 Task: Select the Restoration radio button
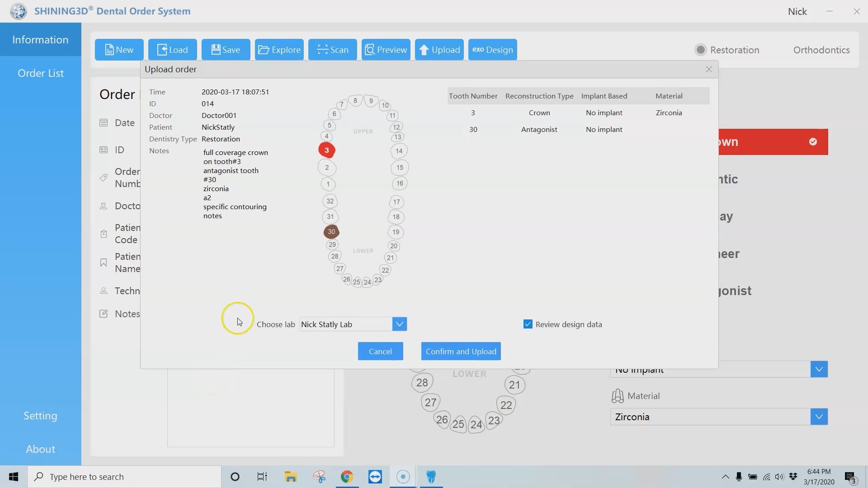coord(700,50)
